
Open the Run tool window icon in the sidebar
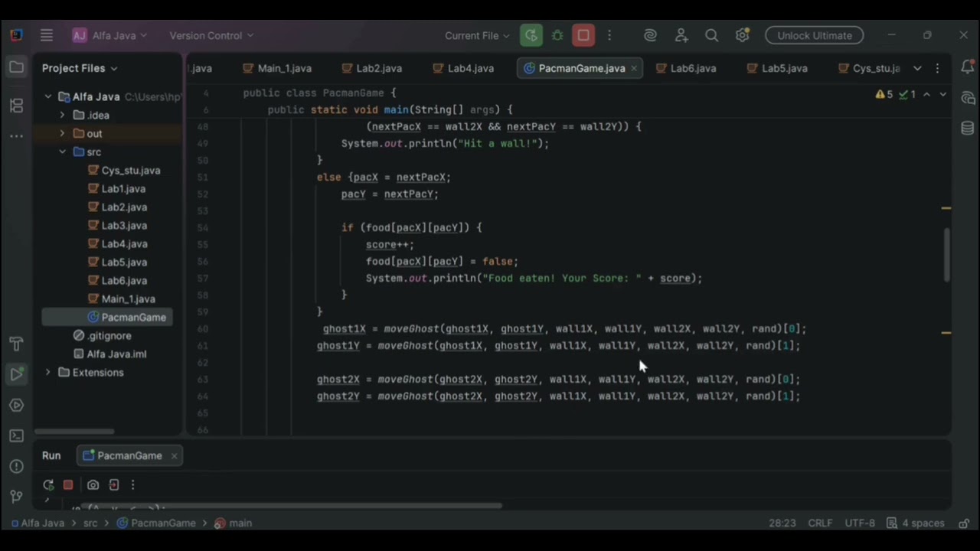click(16, 374)
